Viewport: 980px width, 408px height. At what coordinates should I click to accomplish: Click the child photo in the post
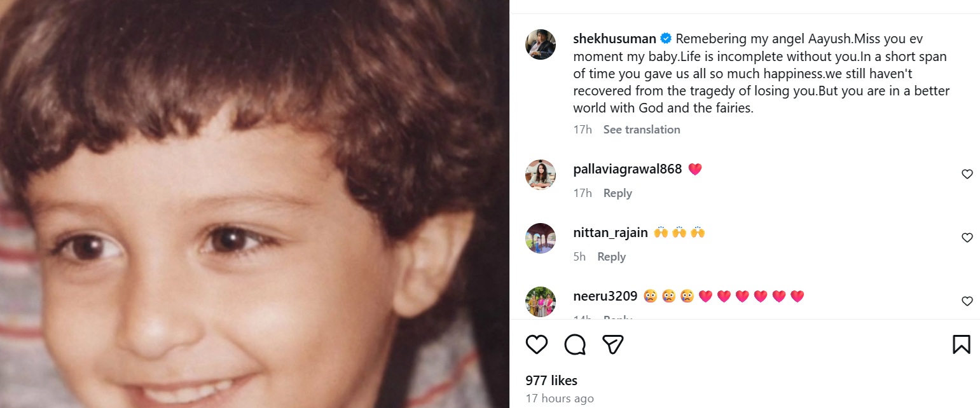[x=254, y=204]
